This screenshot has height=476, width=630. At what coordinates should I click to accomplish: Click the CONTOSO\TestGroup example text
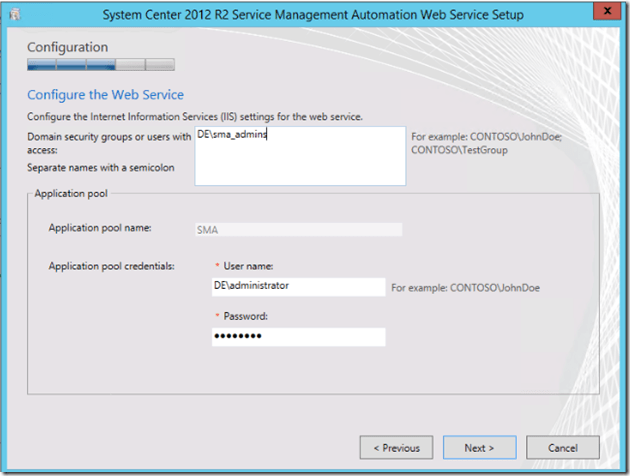pyautogui.click(x=458, y=149)
